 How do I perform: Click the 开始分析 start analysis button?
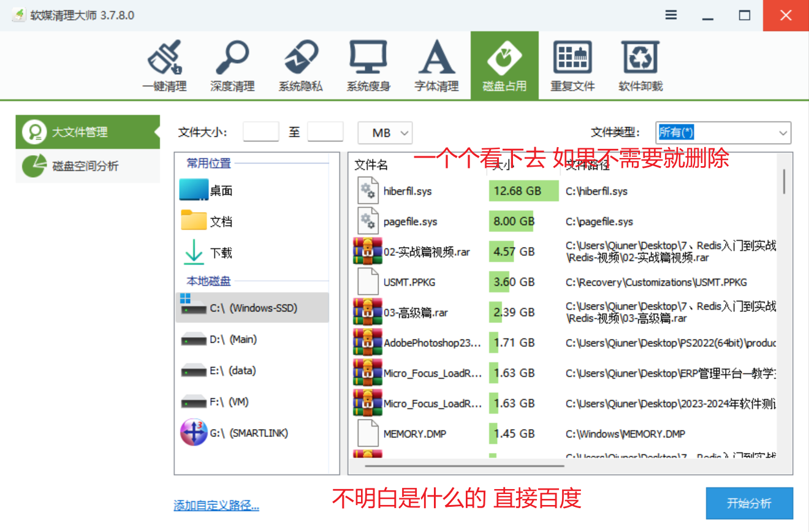point(750,503)
